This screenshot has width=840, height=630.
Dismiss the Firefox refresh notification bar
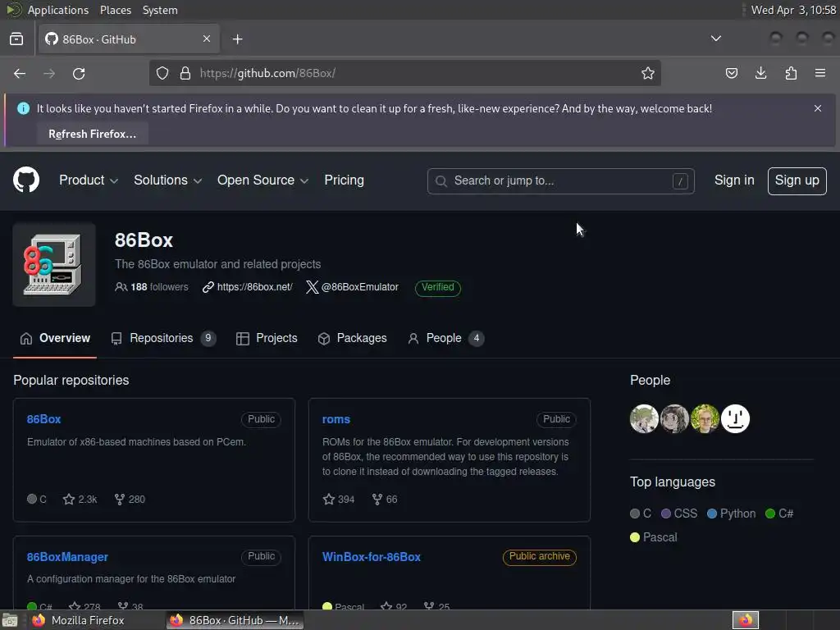(x=818, y=108)
